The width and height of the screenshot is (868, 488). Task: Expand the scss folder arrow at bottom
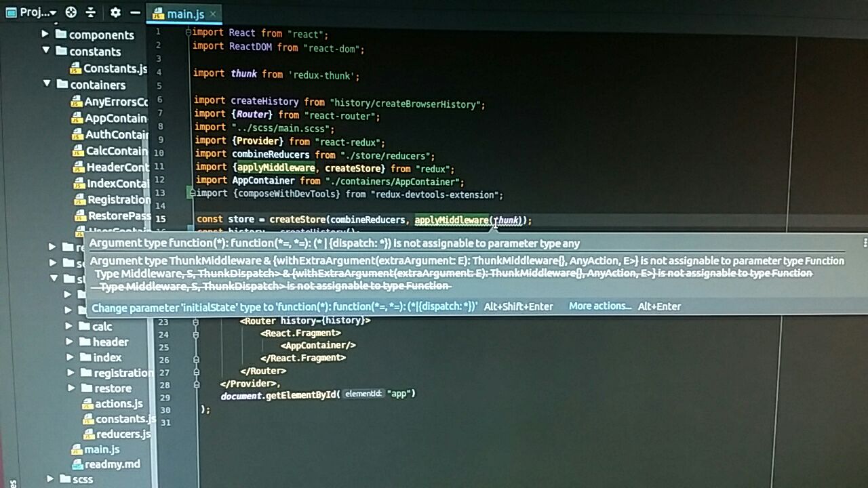50,479
